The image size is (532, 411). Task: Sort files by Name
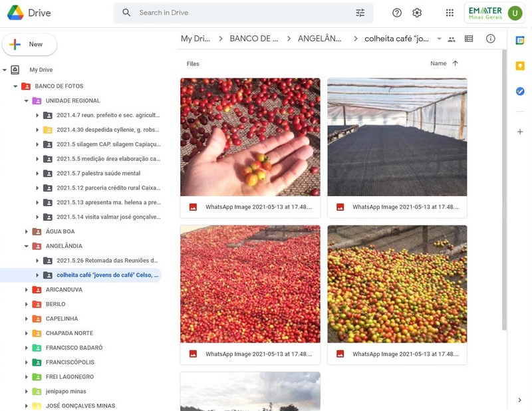[438, 63]
